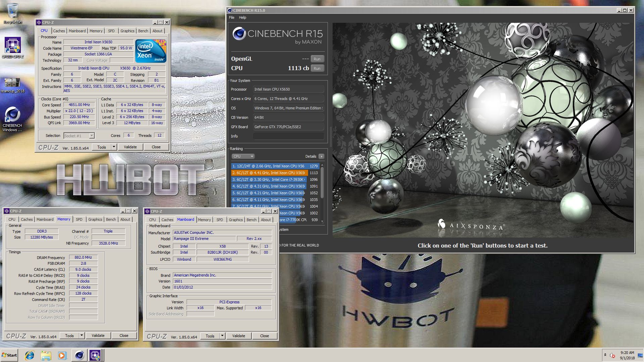Click title icon of CPU-Z Mainboard window
Image resolution: width=644 pixels, height=362 pixels.
click(x=147, y=211)
